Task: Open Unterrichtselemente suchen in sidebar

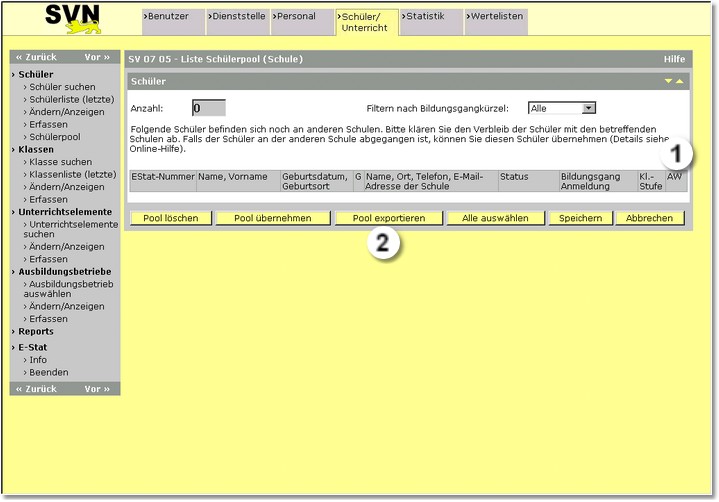Action: [71, 229]
